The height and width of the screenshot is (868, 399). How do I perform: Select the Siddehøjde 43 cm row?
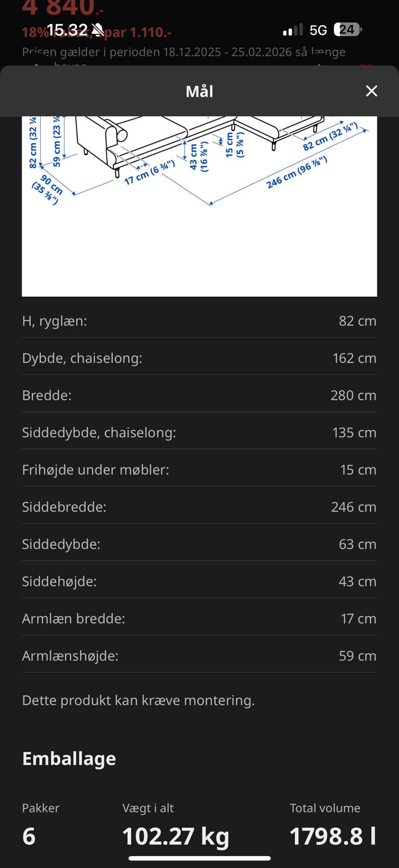200,582
